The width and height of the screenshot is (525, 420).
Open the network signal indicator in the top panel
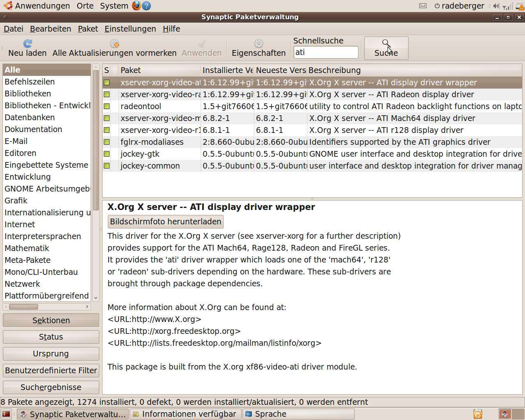coord(508,6)
